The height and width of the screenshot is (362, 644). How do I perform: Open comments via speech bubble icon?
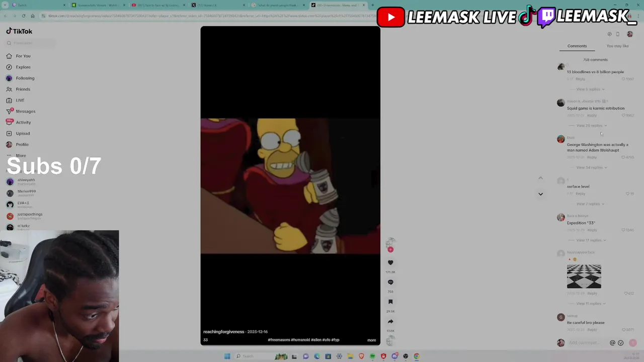point(390,282)
